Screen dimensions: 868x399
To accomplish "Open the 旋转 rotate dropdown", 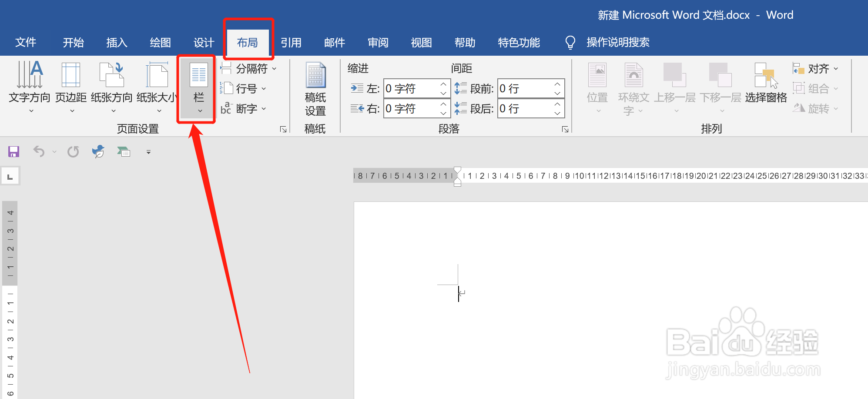I will (815, 108).
